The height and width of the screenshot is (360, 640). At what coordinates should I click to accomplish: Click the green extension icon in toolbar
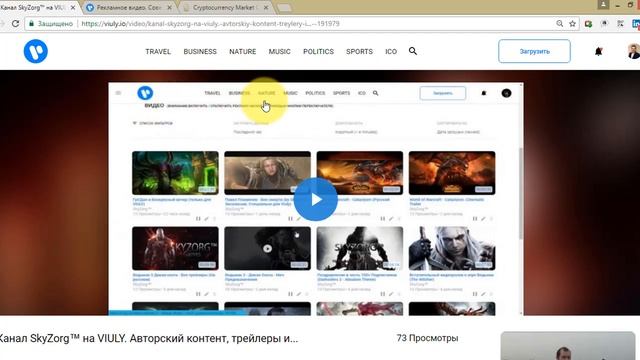(588, 24)
